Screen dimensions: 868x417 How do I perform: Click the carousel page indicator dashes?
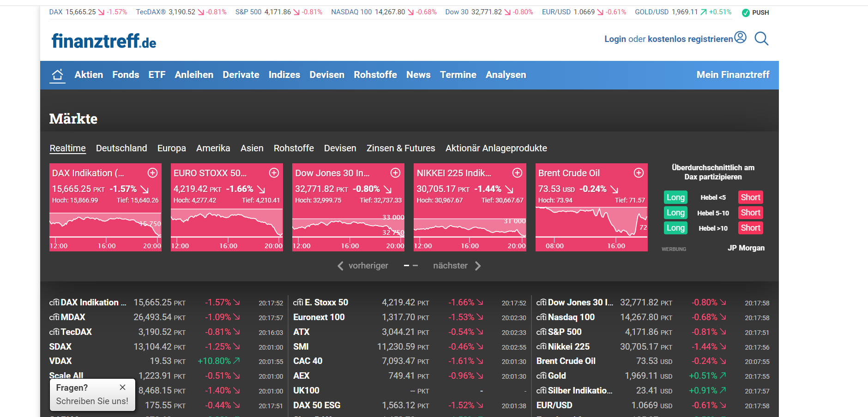[411, 266]
